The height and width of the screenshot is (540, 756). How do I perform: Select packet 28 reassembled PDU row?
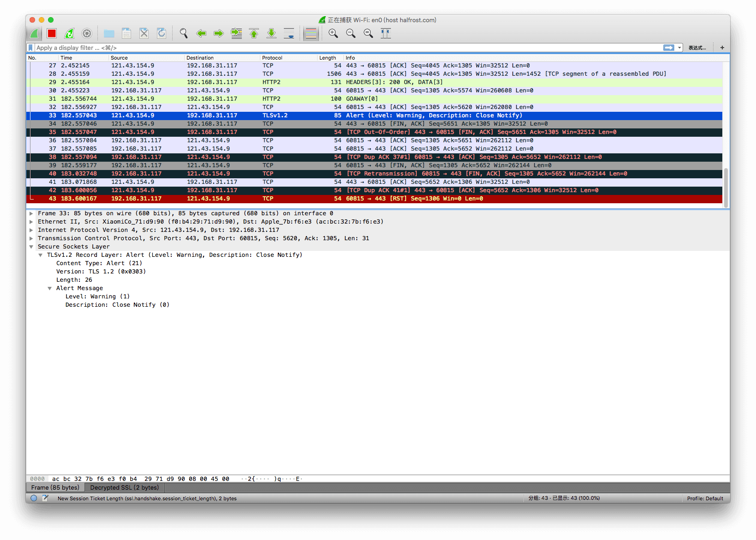pos(374,74)
